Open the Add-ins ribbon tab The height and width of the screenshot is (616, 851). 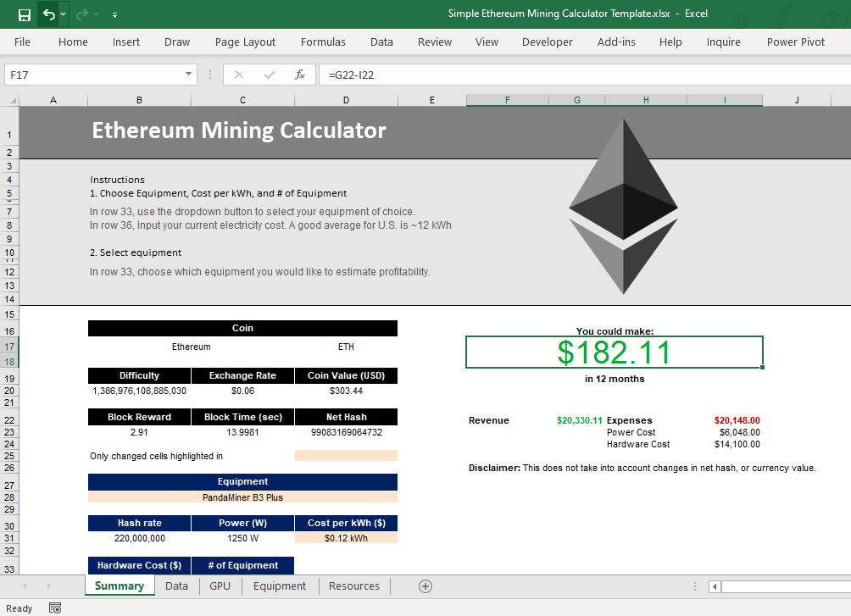(x=616, y=42)
